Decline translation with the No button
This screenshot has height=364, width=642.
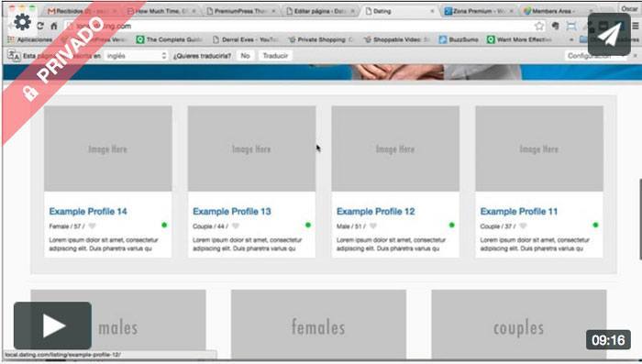245,56
